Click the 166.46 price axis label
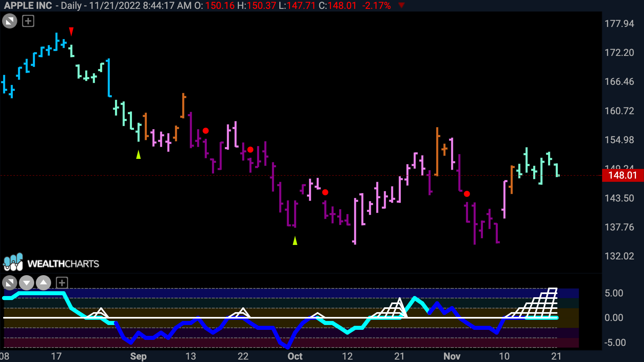644x362 pixels. (619, 82)
